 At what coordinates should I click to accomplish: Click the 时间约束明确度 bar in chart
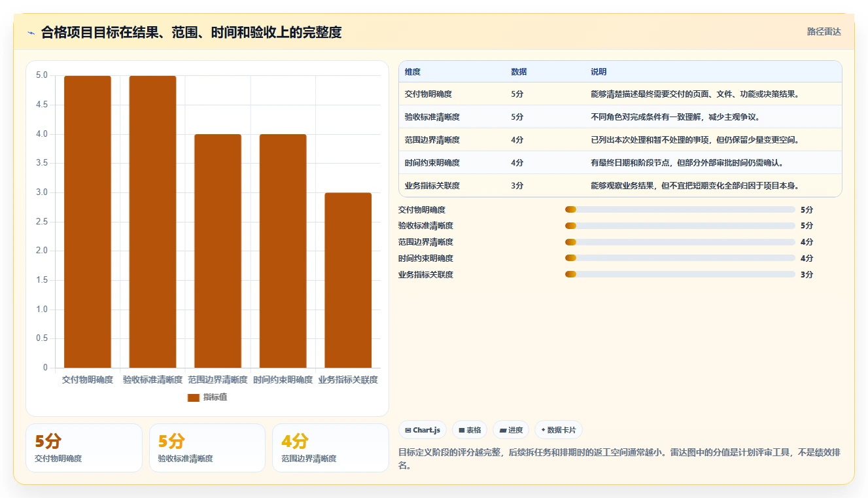click(x=283, y=251)
